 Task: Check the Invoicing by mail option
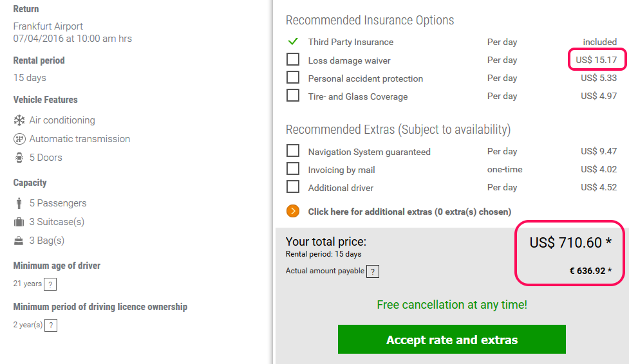293,169
